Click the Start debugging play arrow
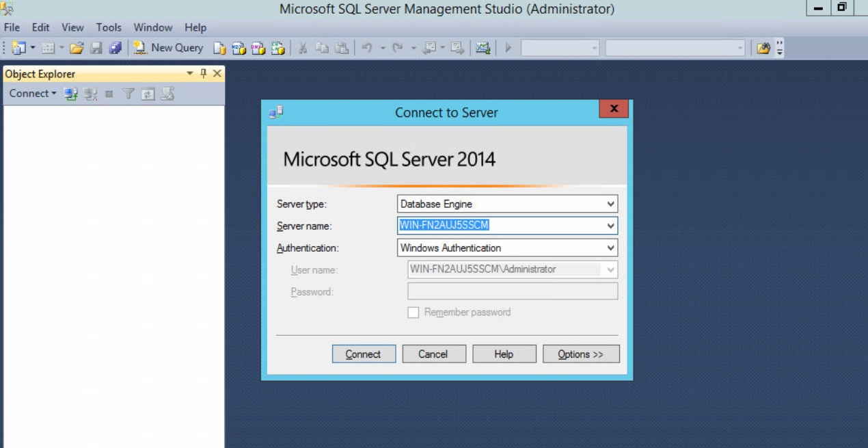This screenshot has width=868, height=448. (508, 48)
